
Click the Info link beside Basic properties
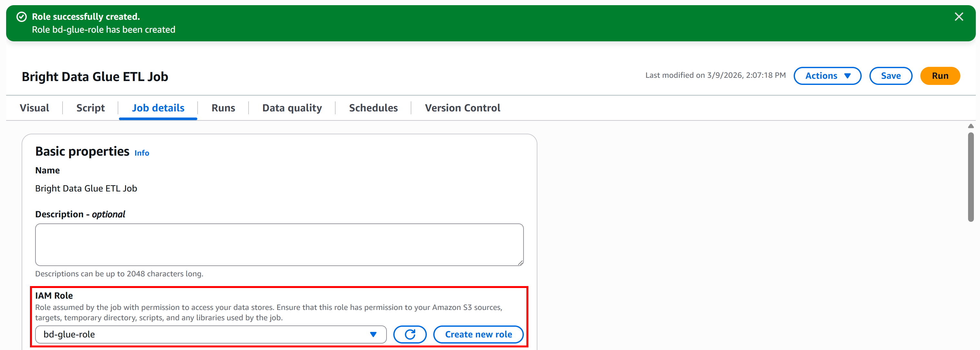click(142, 153)
